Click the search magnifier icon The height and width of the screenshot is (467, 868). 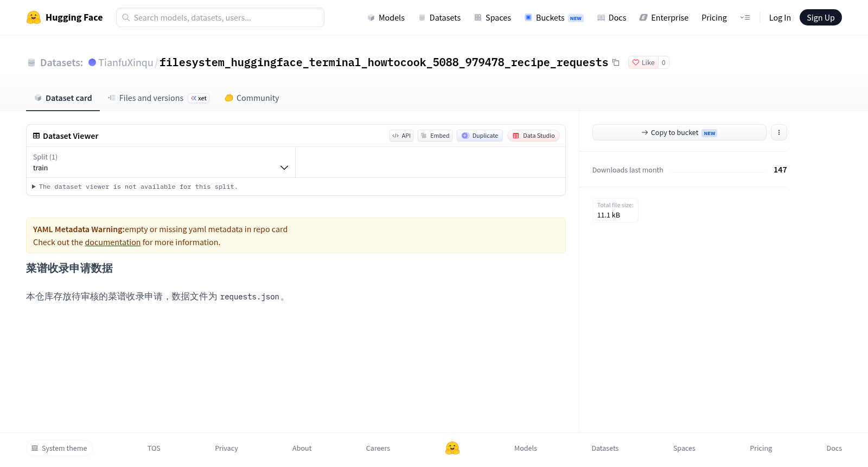click(x=126, y=17)
